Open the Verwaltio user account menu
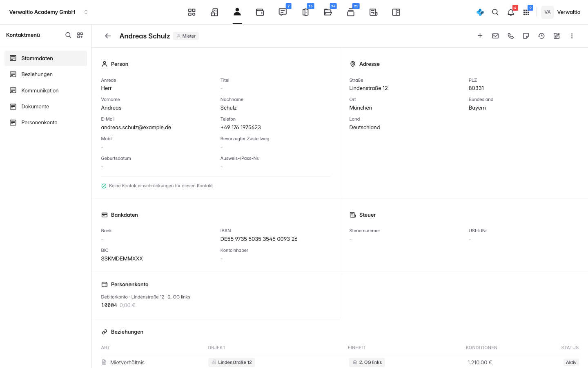588x368 pixels. (x=561, y=12)
